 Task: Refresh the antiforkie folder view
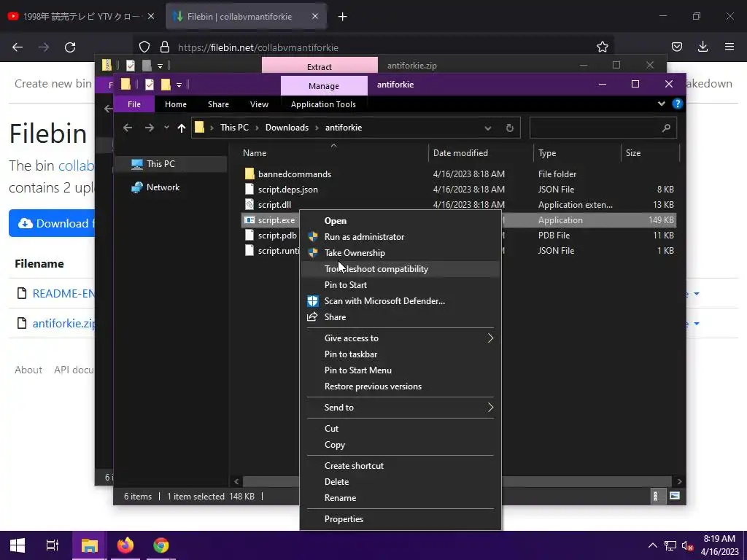pyautogui.click(x=509, y=128)
